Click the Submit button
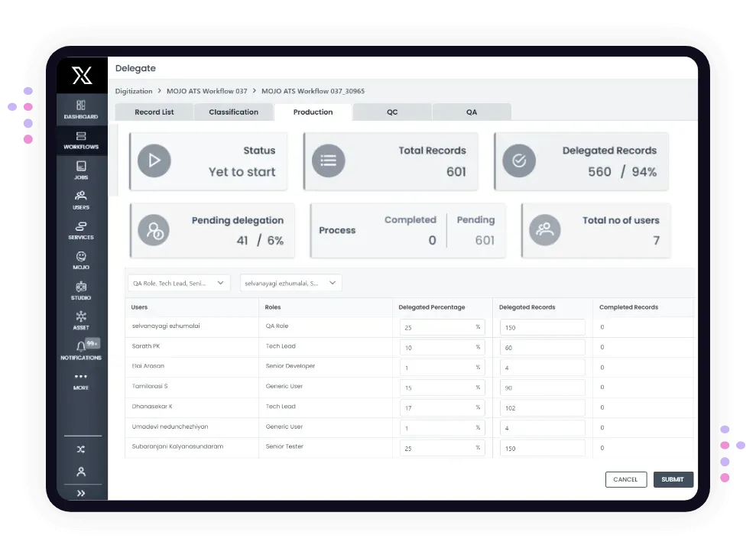Screen dimensions: 756x558 673,479
